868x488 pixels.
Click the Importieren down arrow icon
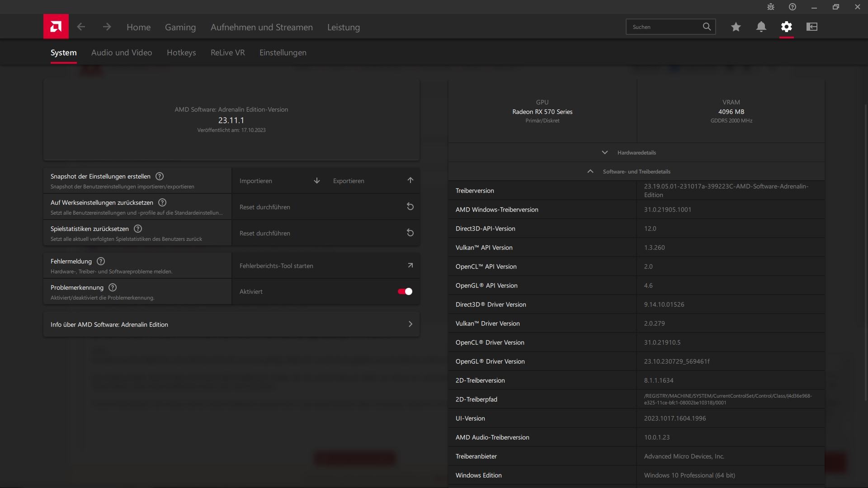(317, 181)
